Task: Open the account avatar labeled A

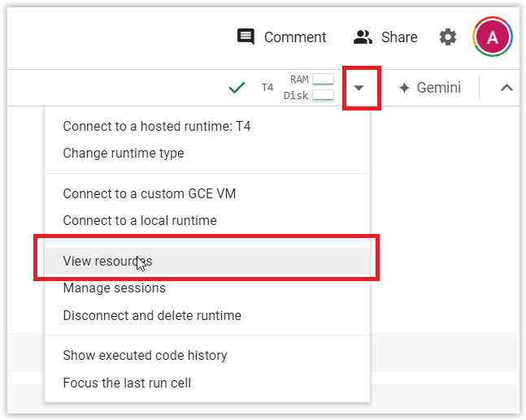Action: 492,37
